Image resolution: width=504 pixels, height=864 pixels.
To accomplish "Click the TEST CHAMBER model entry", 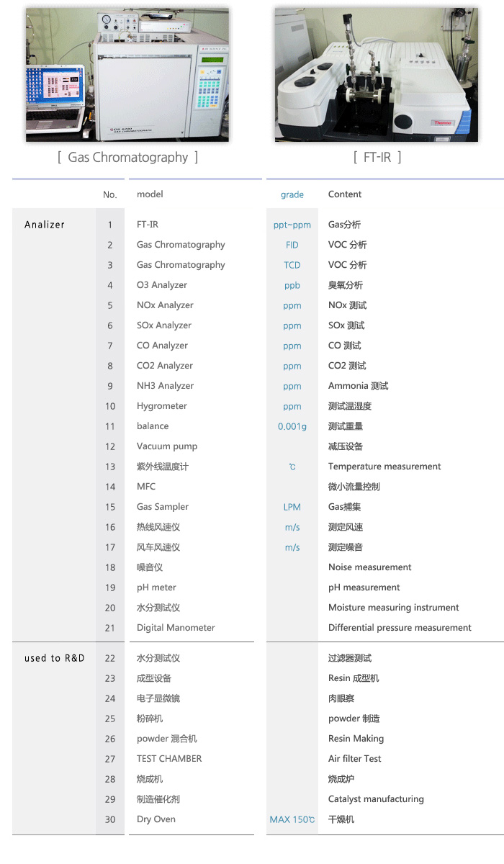I will (x=169, y=759).
